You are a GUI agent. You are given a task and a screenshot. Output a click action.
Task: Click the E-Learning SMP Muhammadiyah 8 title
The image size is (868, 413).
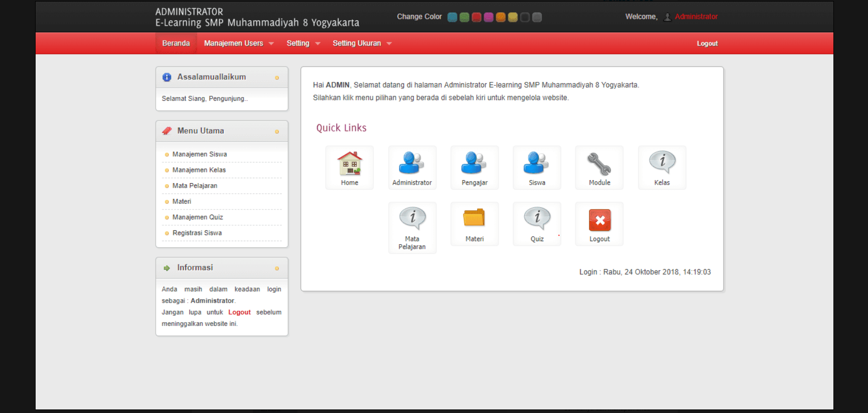pos(257,23)
